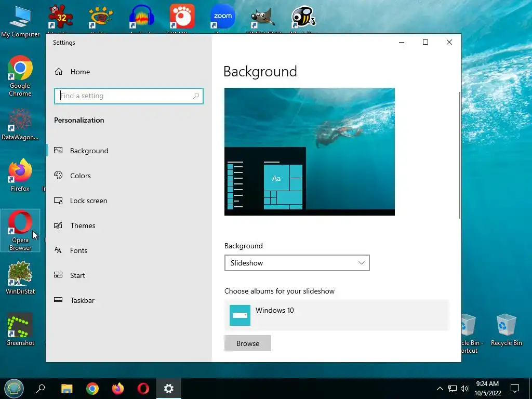Click the Fonts AA icon
Screen dimensions: 532x399
click(x=58, y=250)
